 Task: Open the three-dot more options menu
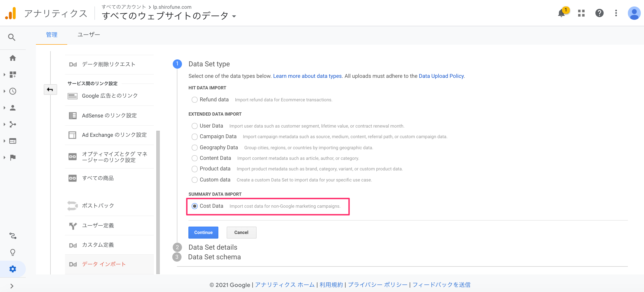[x=616, y=13]
